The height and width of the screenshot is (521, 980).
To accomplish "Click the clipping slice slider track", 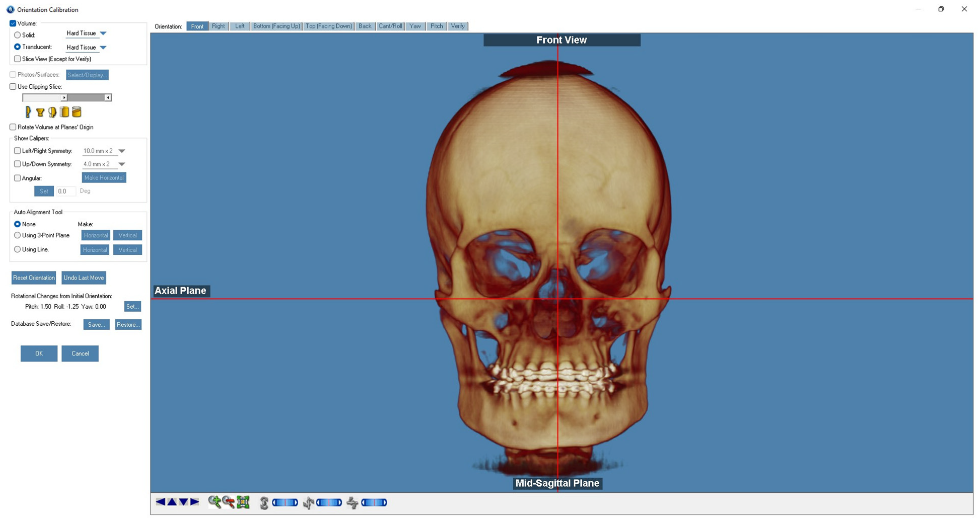I will (x=87, y=98).
